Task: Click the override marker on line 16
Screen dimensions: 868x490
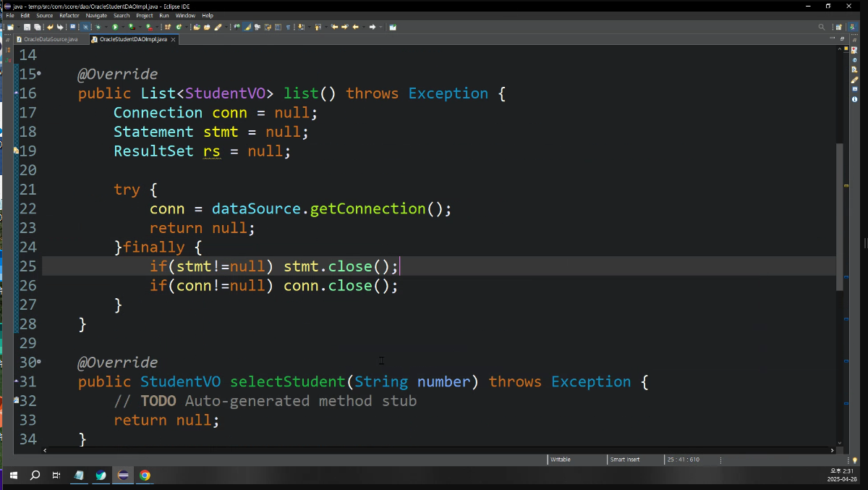Action: point(16,93)
